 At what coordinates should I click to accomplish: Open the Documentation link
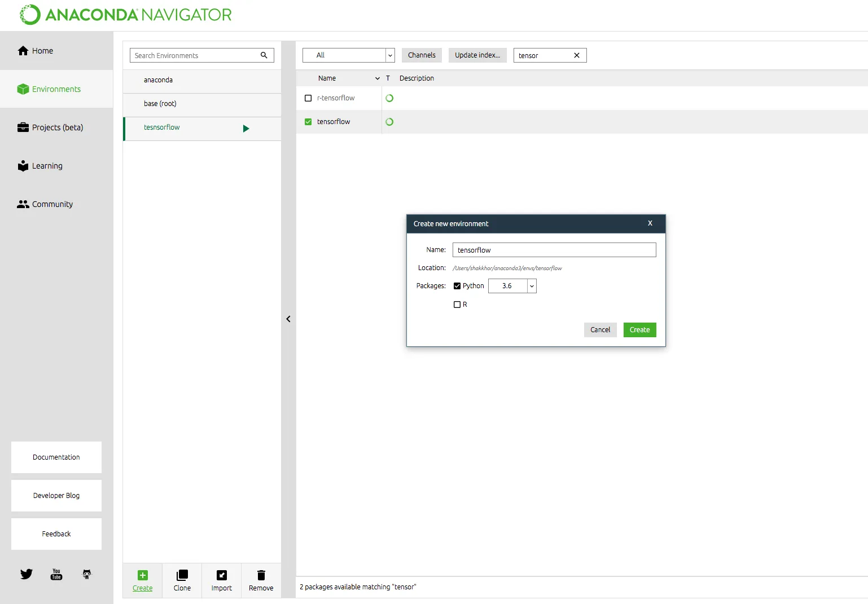pyautogui.click(x=56, y=457)
